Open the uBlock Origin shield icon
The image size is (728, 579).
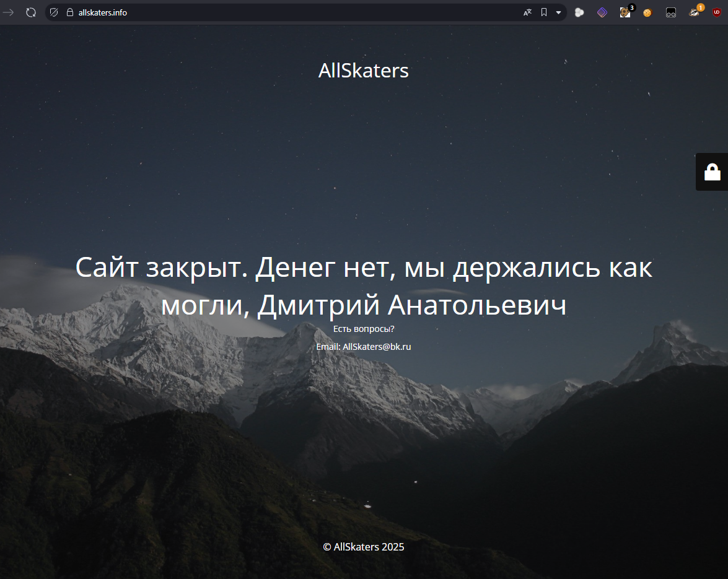pos(717,12)
